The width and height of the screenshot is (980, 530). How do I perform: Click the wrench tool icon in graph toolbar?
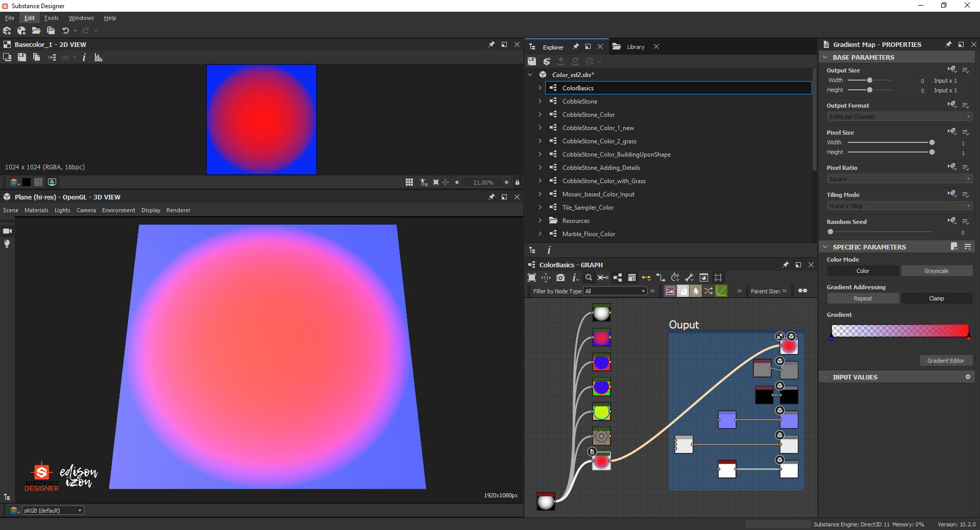(x=690, y=277)
